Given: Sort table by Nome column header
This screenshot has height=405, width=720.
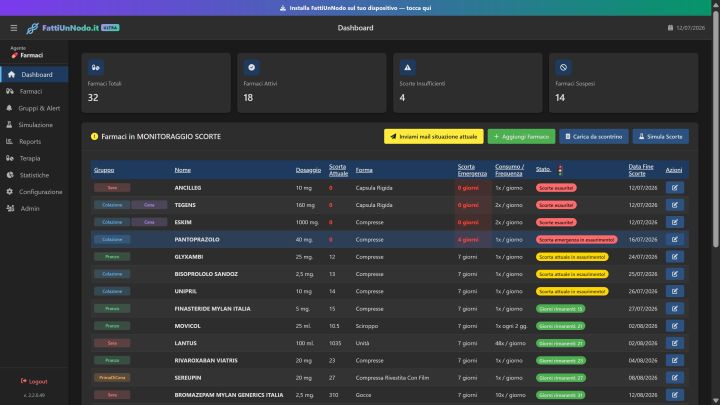Looking at the screenshot, I should pos(182,170).
